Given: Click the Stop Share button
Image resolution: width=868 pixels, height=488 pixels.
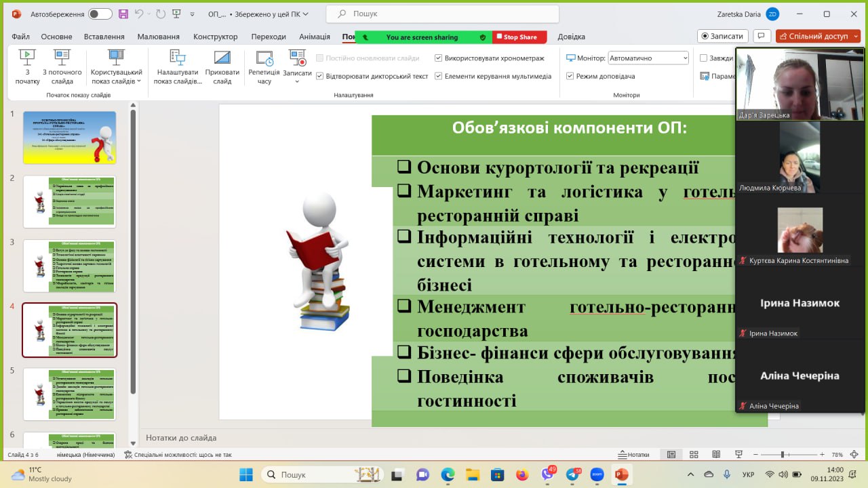Looking at the screenshot, I should (521, 37).
